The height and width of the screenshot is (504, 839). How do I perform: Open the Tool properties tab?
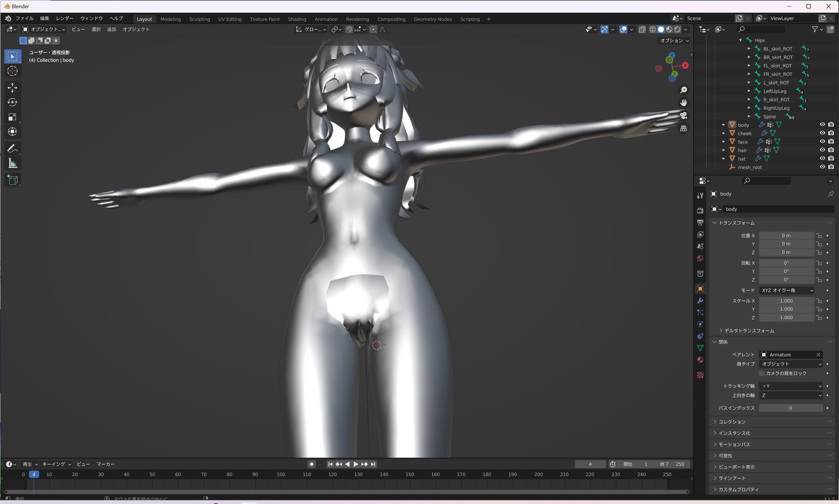700,196
